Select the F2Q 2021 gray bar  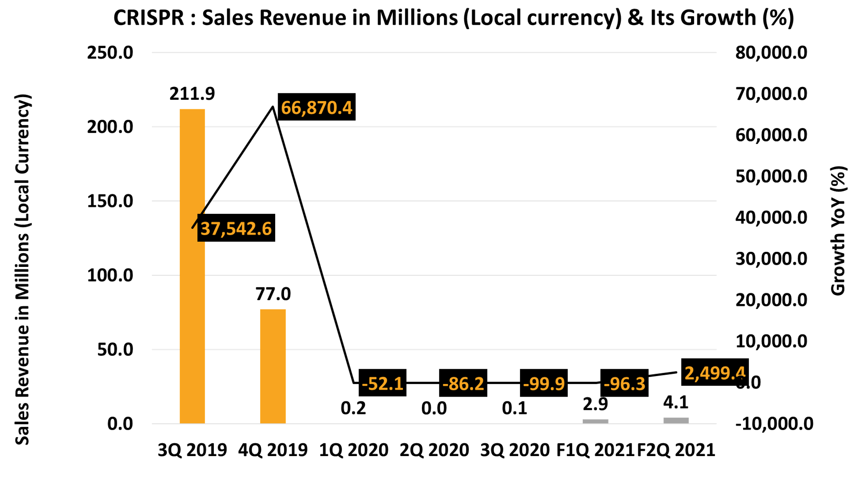[x=676, y=420]
